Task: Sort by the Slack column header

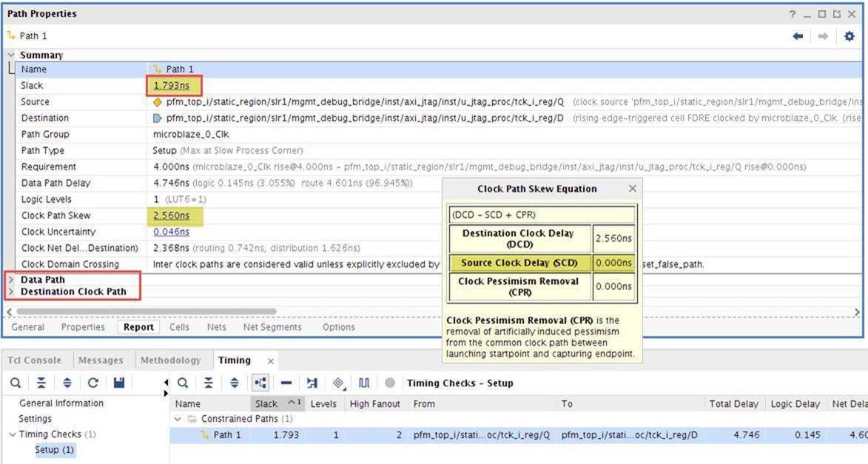Action: click(277, 403)
